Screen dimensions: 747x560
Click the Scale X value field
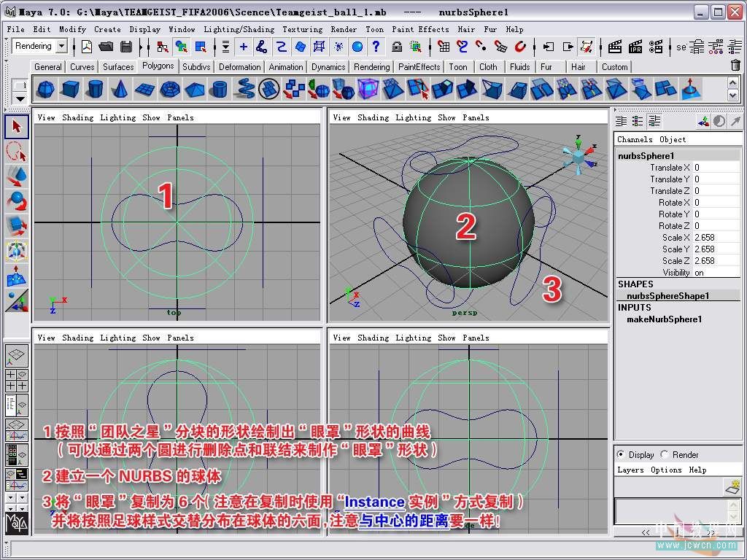pyautogui.click(x=716, y=238)
